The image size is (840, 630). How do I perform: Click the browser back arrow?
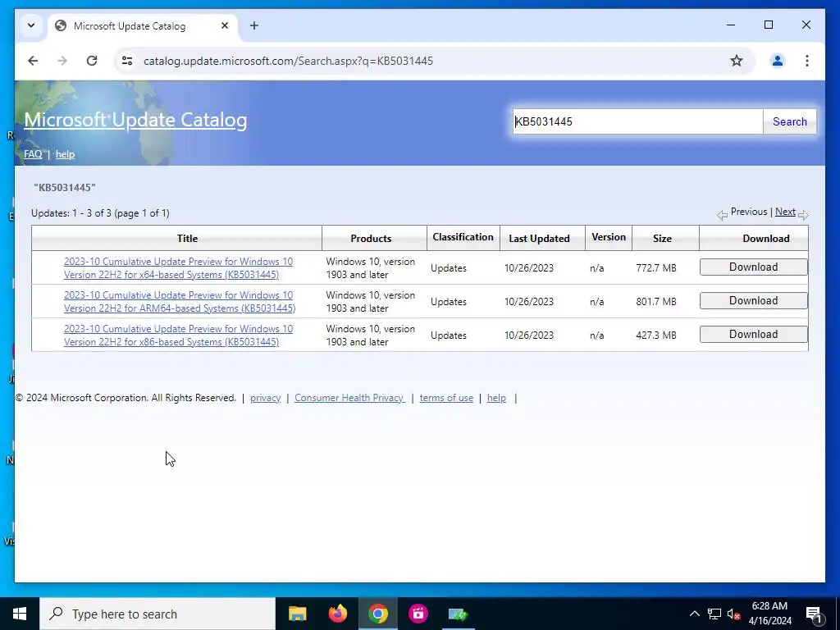click(33, 61)
